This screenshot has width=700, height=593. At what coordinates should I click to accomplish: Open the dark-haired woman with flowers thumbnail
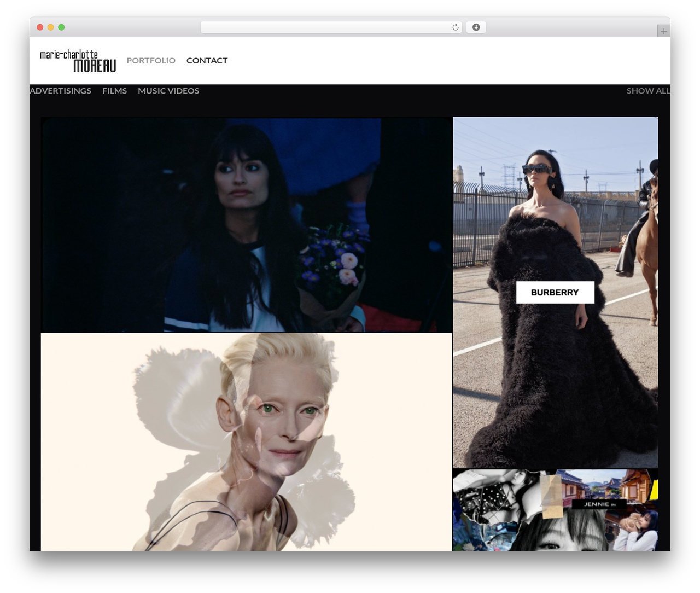coord(247,225)
